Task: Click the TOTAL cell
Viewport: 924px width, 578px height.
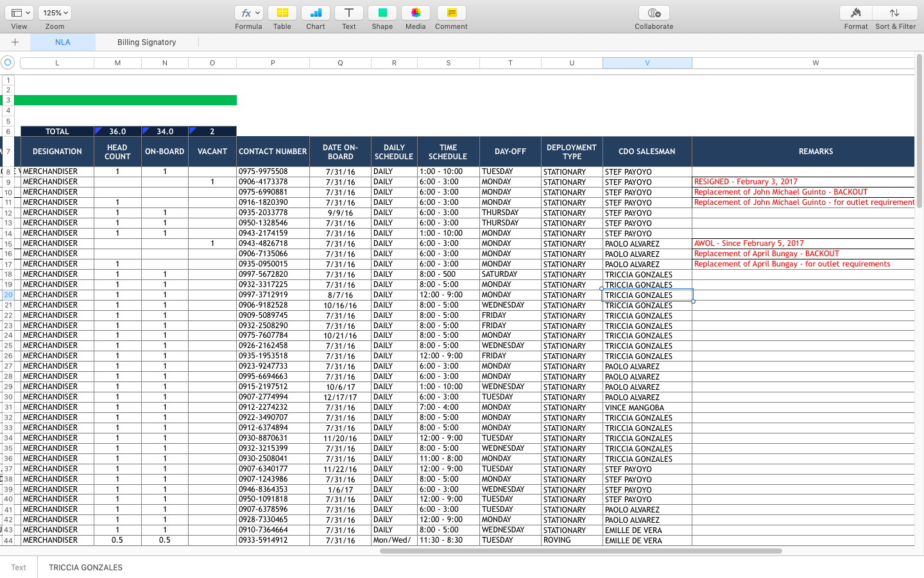Action: pos(57,131)
